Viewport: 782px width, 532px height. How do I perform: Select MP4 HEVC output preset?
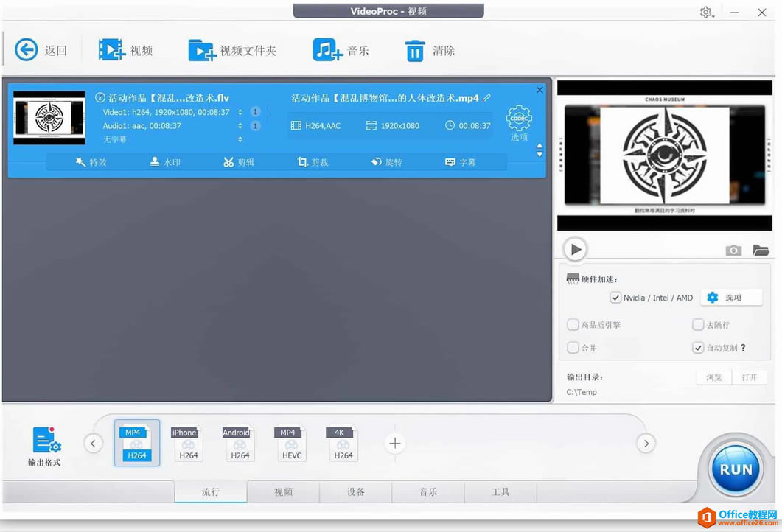[291, 443]
